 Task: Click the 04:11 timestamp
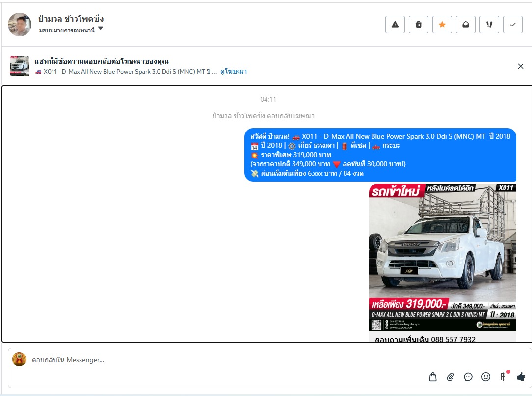pyautogui.click(x=268, y=100)
